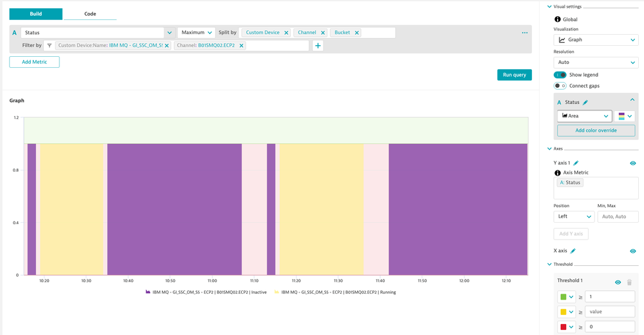
Task: Open the green threshold color picker
Action: [x=567, y=297]
